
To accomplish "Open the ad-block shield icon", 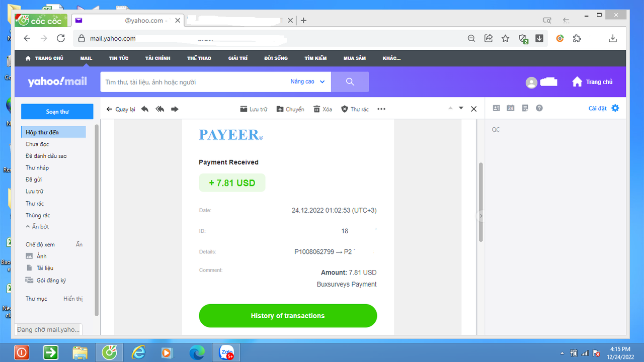I will click(x=523, y=39).
